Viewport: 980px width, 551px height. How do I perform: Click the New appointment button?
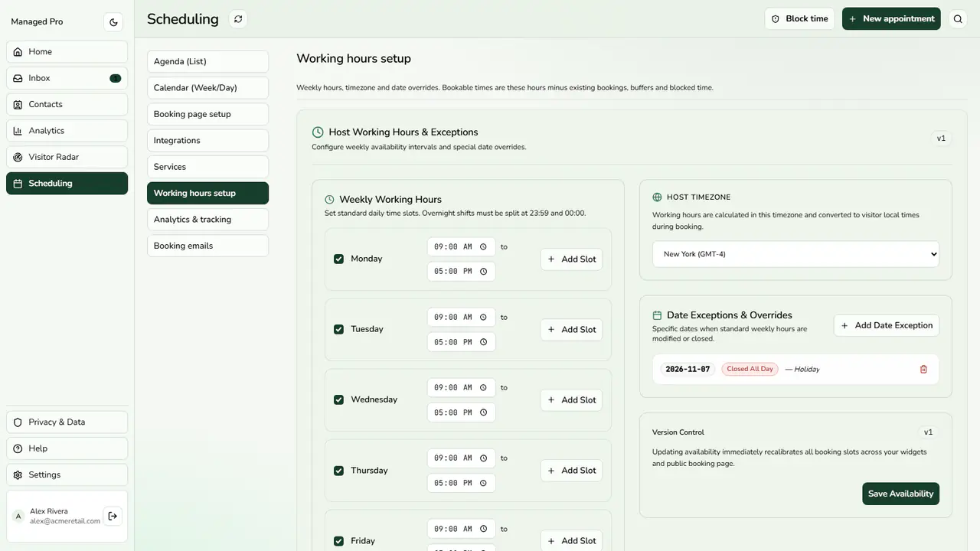tap(891, 19)
